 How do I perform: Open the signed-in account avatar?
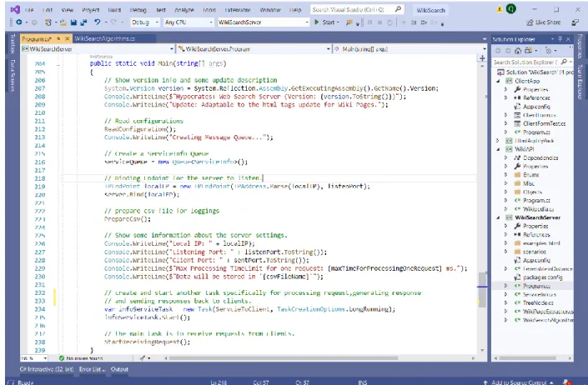[x=510, y=9]
